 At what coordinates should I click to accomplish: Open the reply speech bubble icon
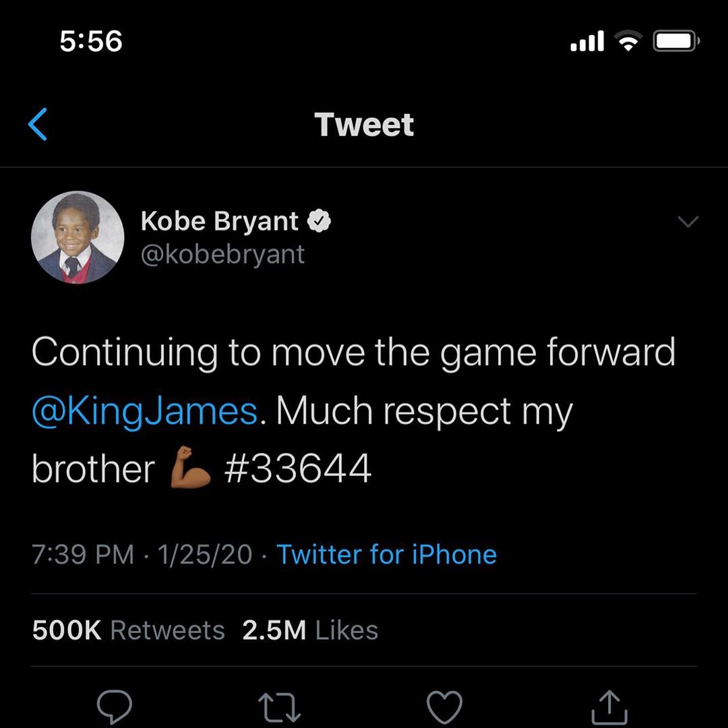tap(114, 707)
